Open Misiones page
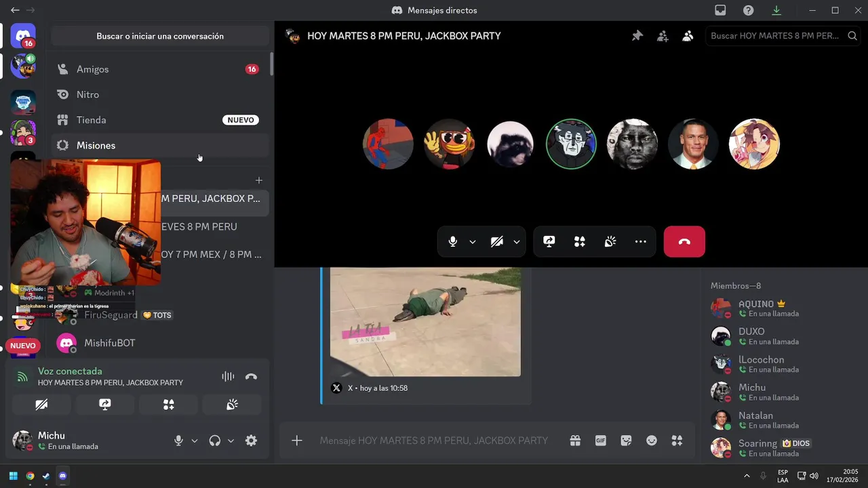 (160, 145)
